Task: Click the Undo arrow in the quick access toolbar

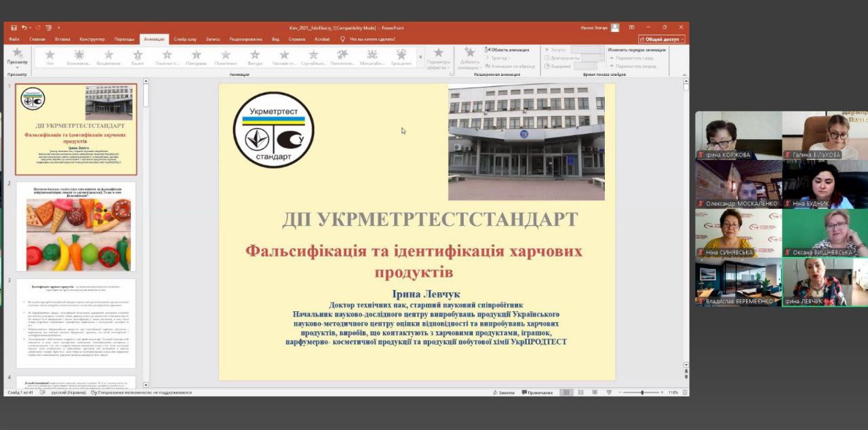Action: (x=25, y=28)
